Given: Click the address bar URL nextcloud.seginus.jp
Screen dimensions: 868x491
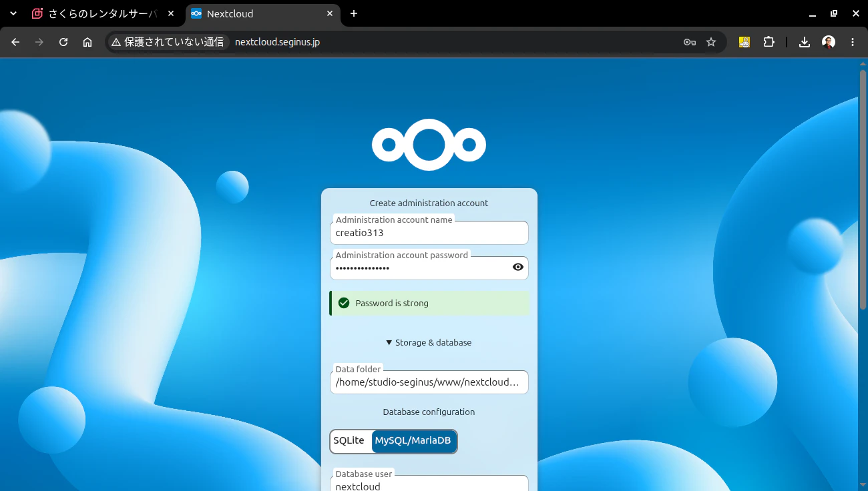Looking at the screenshot, I should (277, 42).
